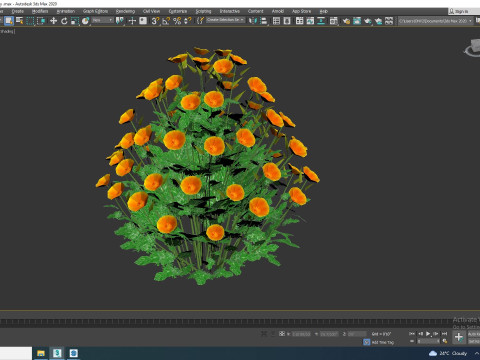480x360 pixels.
Task: Open the Civil View menu
Action: pyautogui.click(x=151, y=11)
